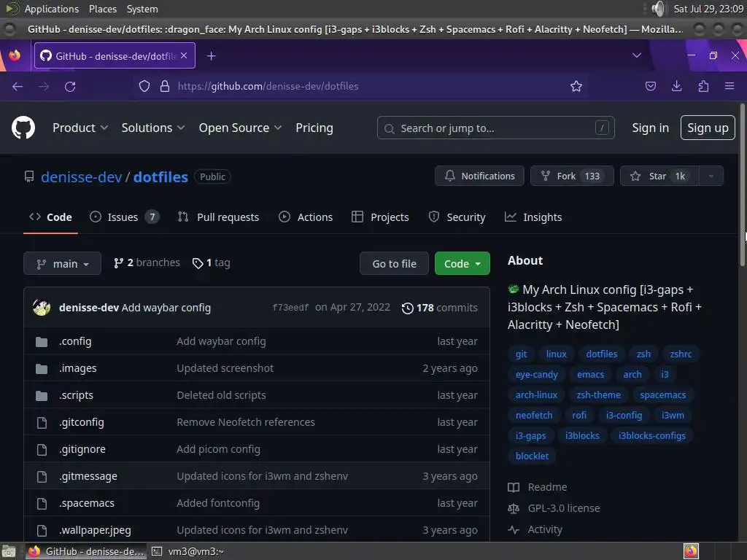Image resolution: width=747 pixels, height=560 pixels.
Task: Open the .wallpaper.jpeg file
Action: 95,530
